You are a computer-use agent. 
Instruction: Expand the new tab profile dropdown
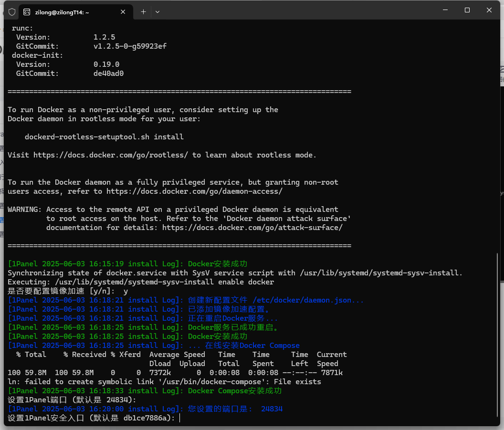point(157,12)
